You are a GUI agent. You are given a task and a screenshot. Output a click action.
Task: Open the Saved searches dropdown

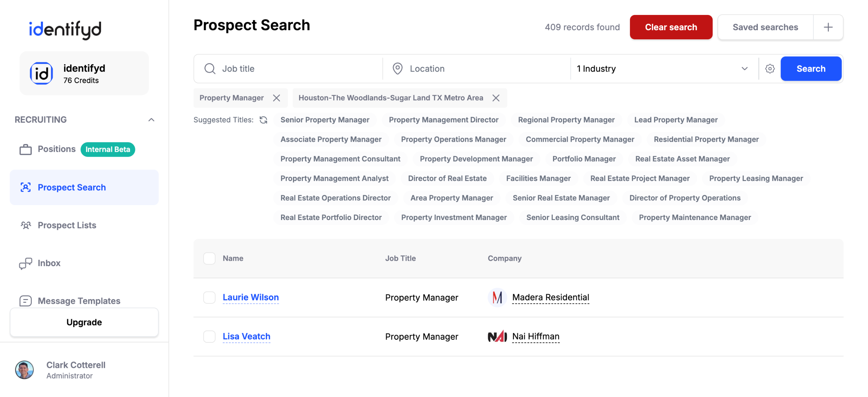[765, 27]
